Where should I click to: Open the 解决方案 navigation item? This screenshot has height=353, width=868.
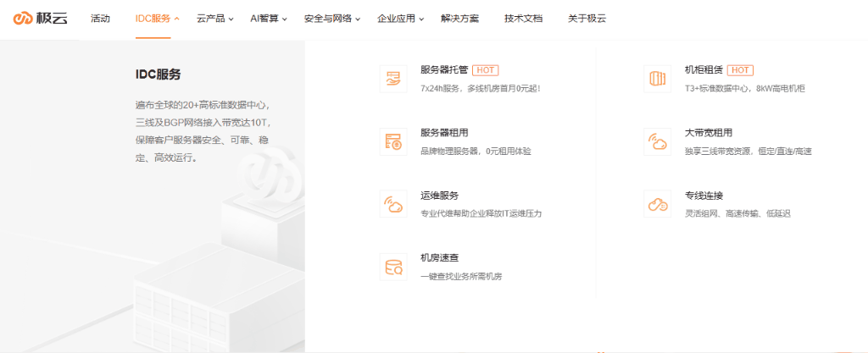(x=459, y=19)
